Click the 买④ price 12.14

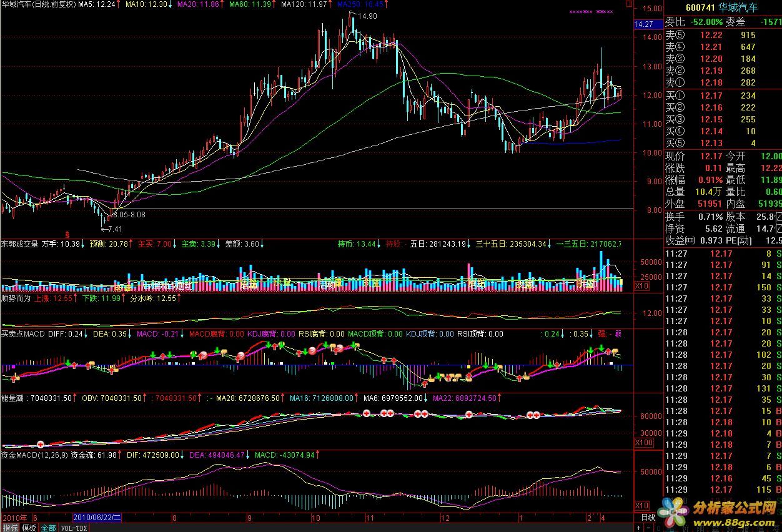point(711,131)
